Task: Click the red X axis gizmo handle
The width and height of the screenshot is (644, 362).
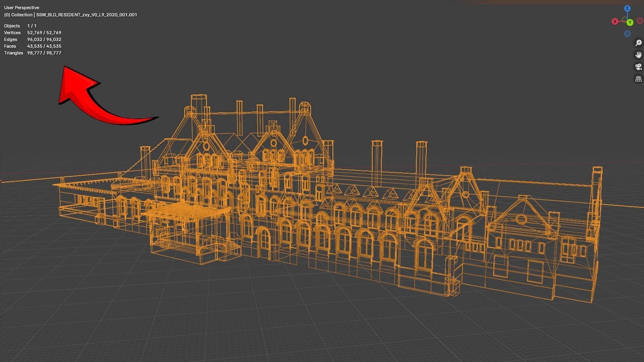Action: click(615, 21)
